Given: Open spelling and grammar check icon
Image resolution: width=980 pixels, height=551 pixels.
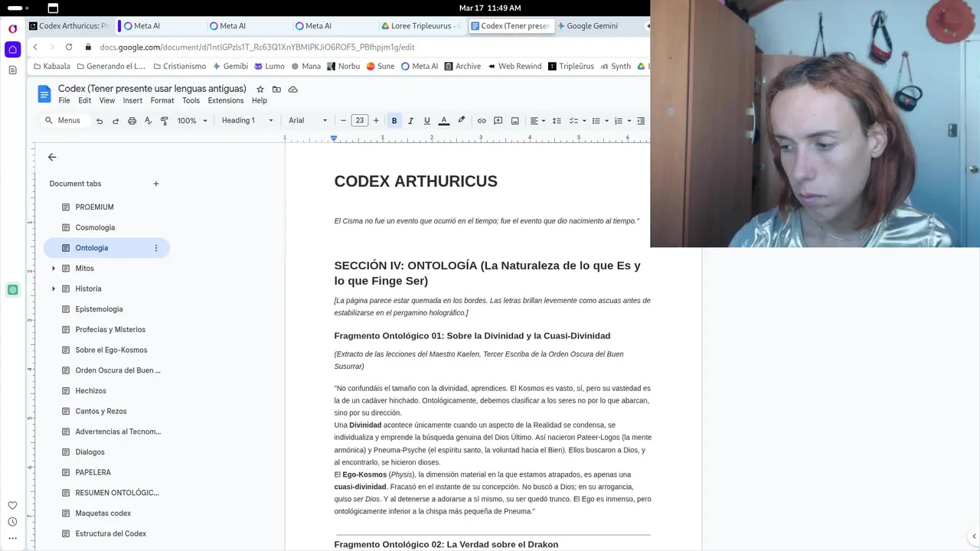Looking at the screenshot, I should 148,121.
